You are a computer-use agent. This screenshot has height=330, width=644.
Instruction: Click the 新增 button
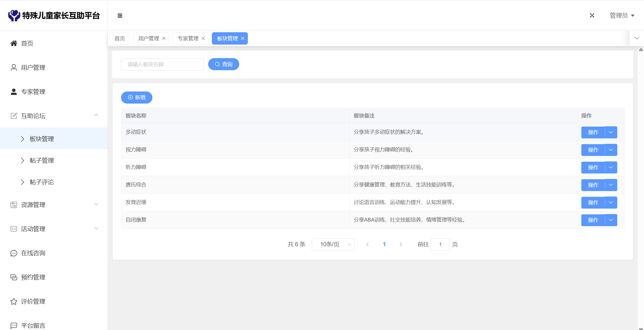pos(137,98)
